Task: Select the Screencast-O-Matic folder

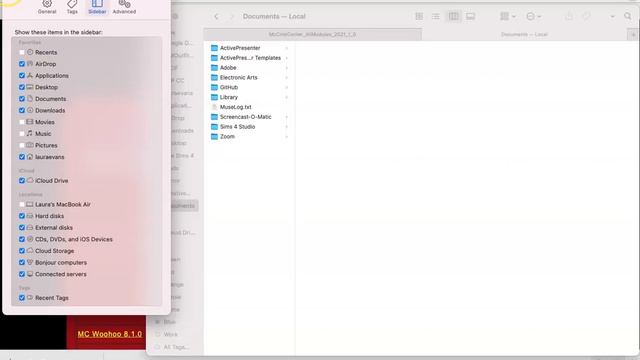Action: point(245,117)
